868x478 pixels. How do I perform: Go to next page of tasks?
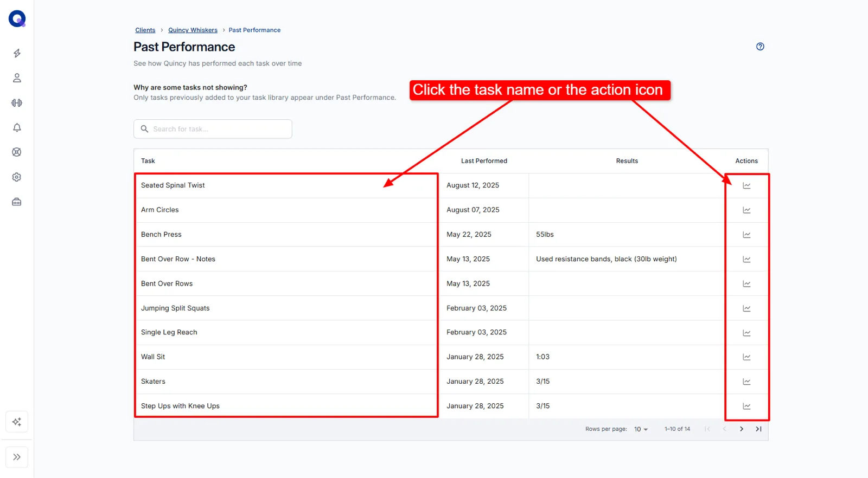click(x=741, y=429)
